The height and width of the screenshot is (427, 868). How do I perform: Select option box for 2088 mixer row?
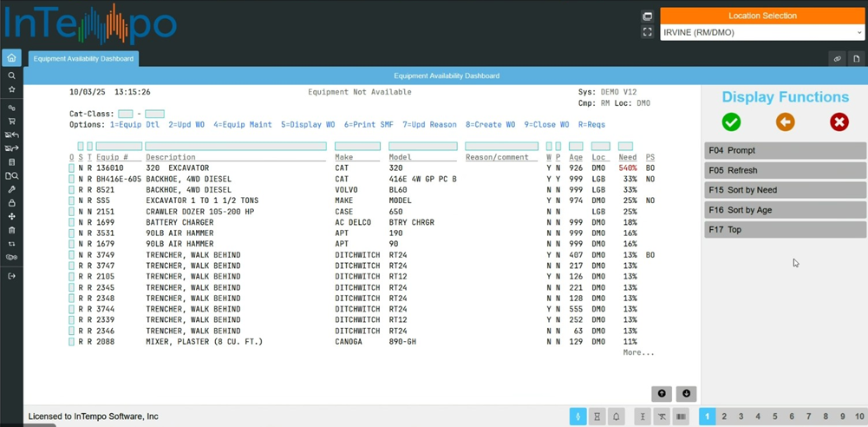72,342
